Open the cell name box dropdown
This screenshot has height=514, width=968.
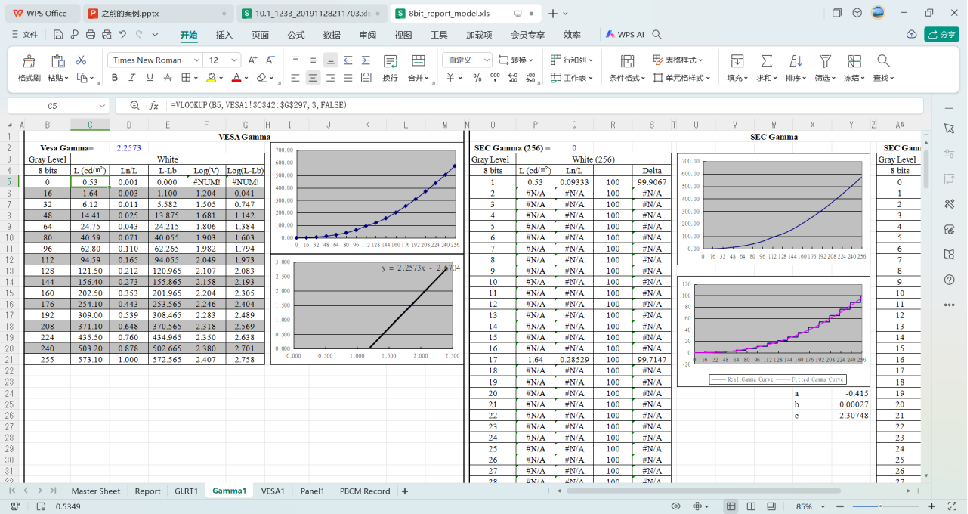102,106
